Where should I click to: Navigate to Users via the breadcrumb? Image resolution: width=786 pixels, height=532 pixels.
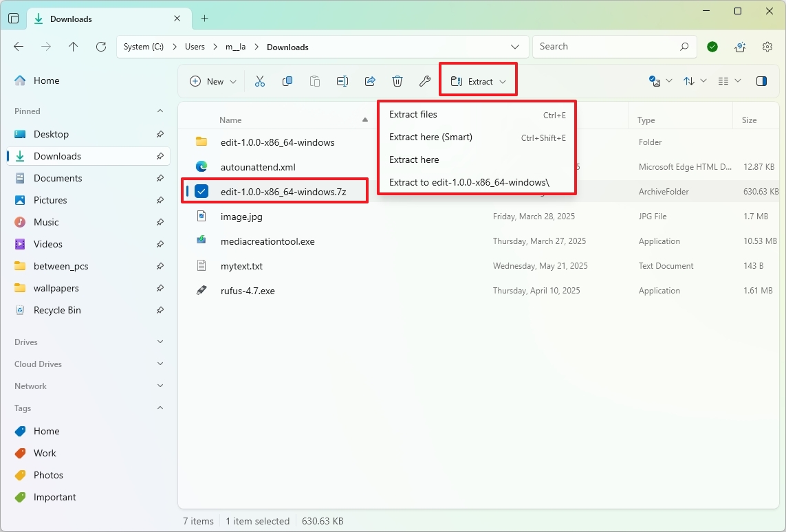[x=195, y=46]
